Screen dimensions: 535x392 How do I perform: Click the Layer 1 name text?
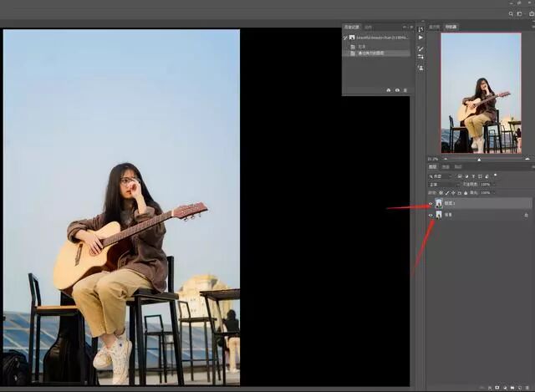450,203
